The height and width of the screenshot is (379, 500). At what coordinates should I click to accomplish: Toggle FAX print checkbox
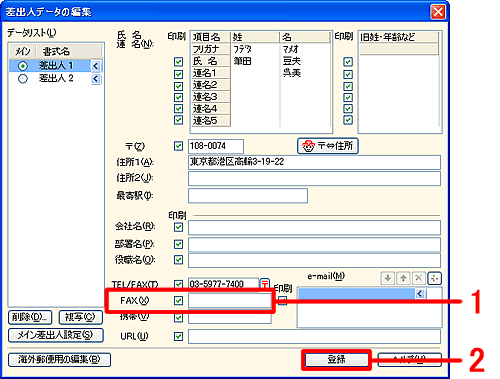pos(179,301)
